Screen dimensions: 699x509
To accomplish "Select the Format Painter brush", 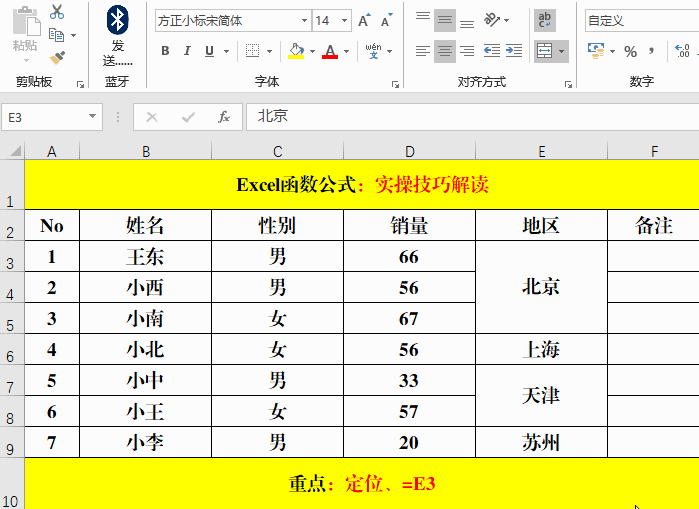I will 57,57.
